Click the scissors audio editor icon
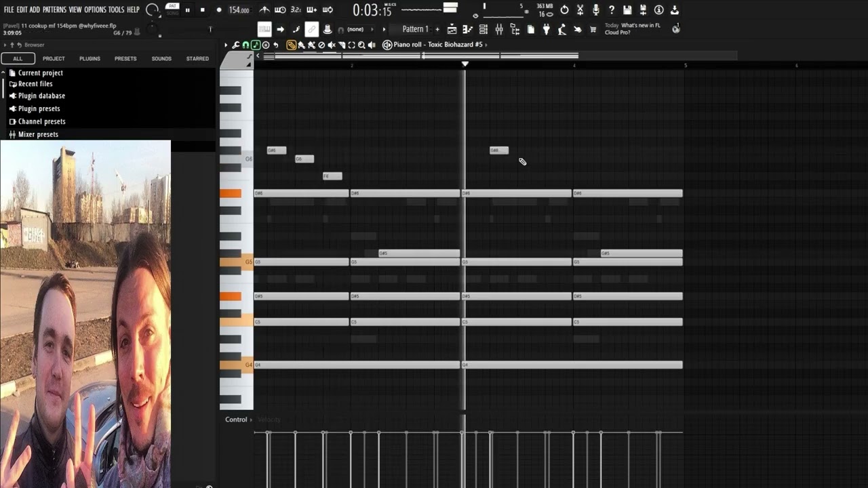The image size is (868, 488). tap(580, 9)
